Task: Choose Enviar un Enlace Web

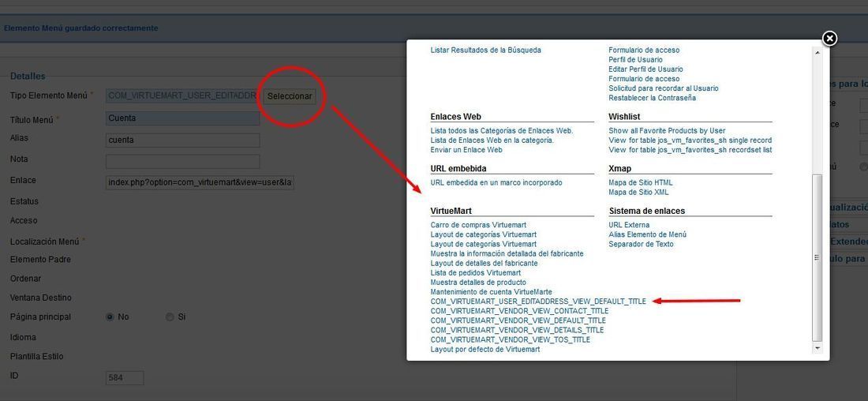Action: click(x=466, y=149)
